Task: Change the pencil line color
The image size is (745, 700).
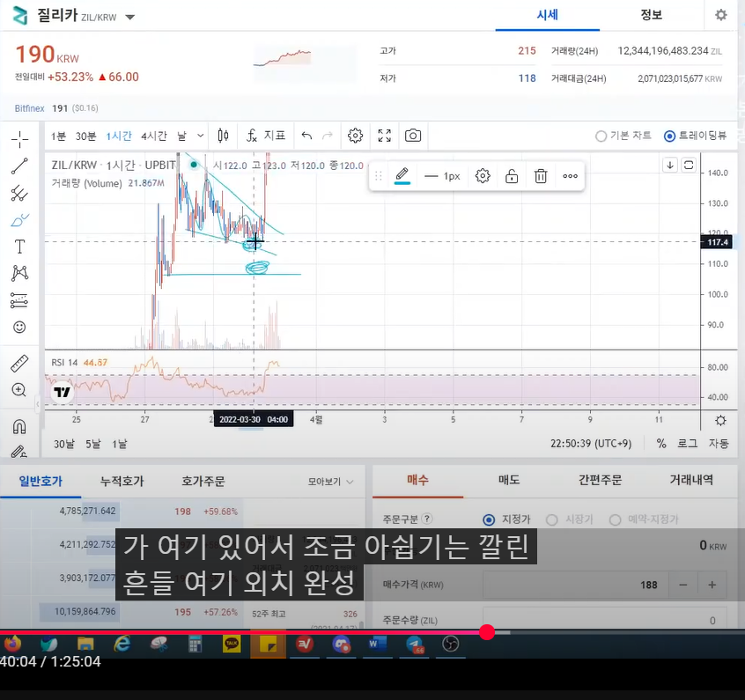Action: pyautogui.click(x=402, y=176)
